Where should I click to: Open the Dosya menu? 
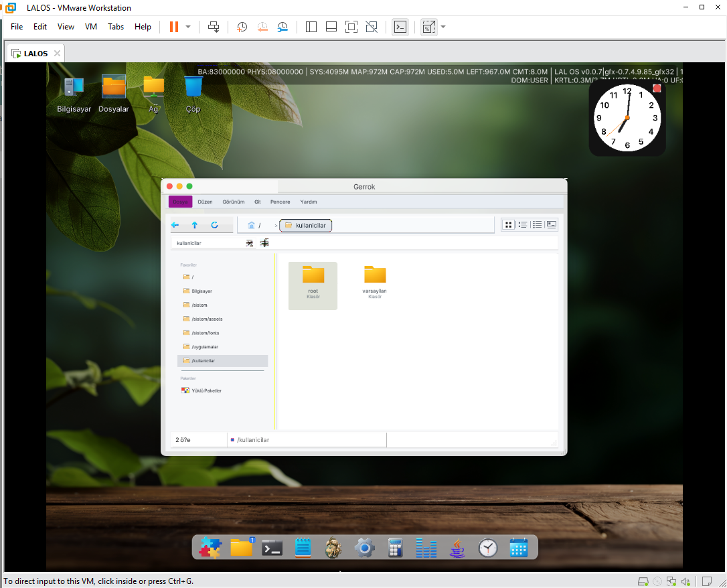(x=180, y=202)
